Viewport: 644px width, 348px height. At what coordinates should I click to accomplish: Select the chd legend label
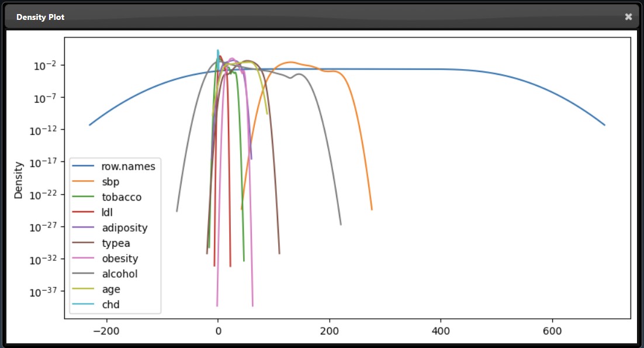(110, 304)
